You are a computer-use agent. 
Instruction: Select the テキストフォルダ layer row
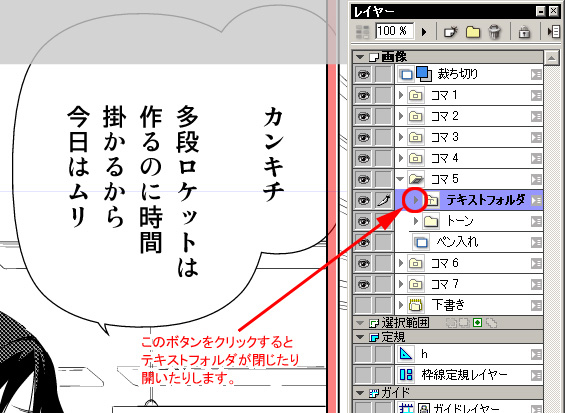[469, 200]
